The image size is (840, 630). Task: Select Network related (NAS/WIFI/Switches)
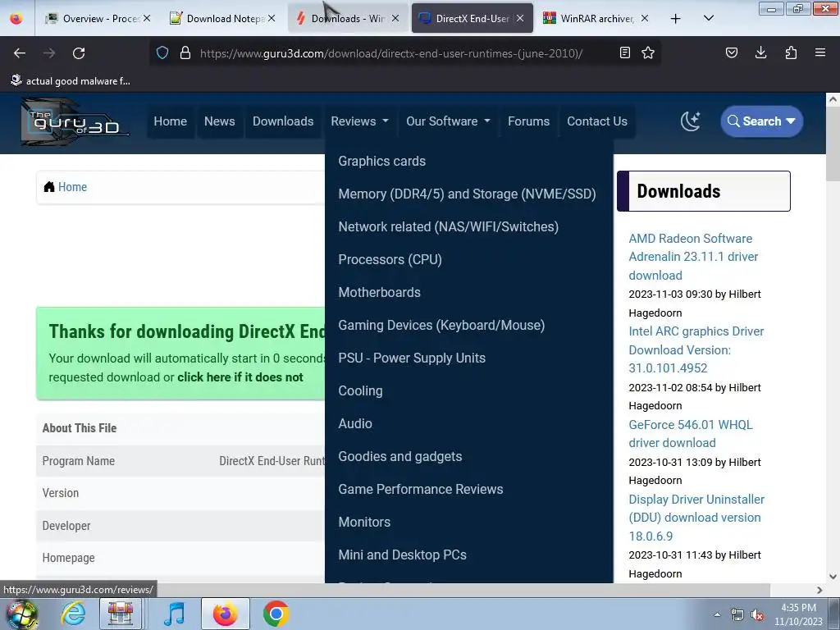pos(449,226)
